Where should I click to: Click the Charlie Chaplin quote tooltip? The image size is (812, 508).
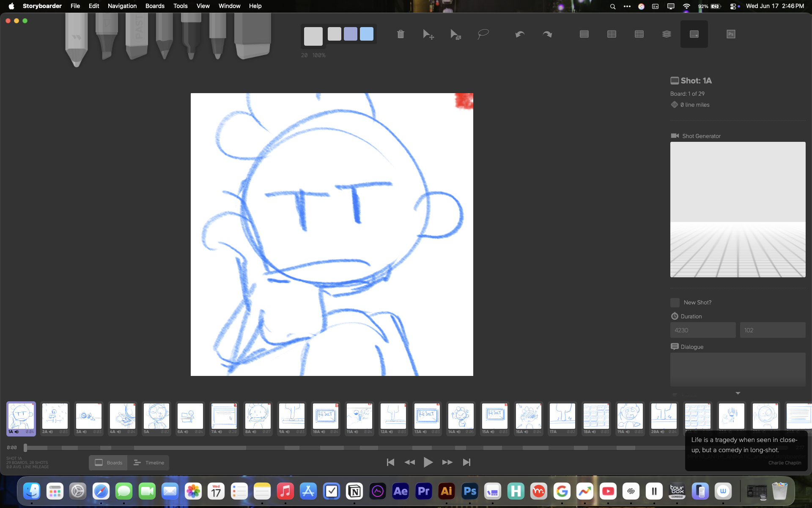[746, 451]
